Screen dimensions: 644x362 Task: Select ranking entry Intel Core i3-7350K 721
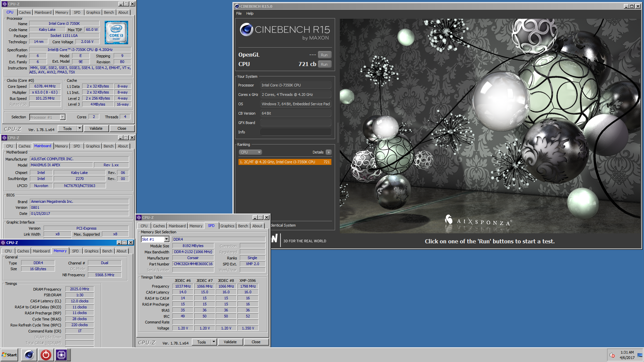click(285, 162)
